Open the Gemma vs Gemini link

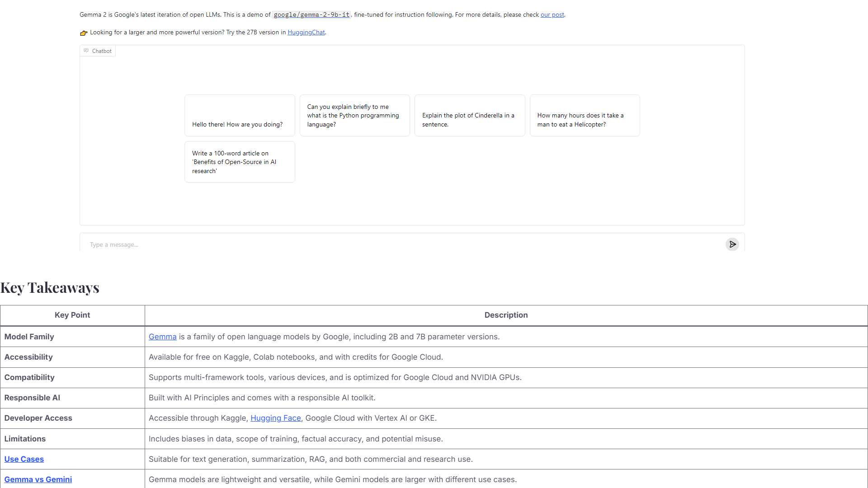coord(38,479)
